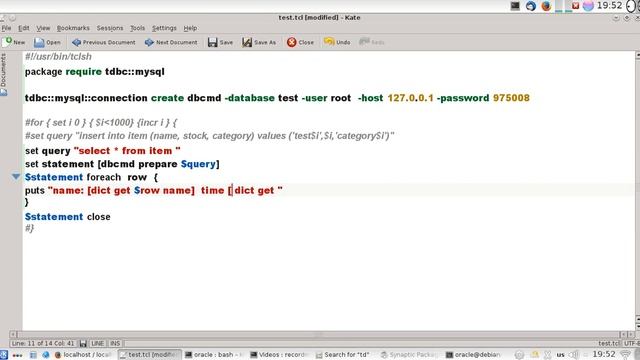640x360 pixels.
Task: Click the taskbar file-manager quick launch icon
Action: point(33,355)
